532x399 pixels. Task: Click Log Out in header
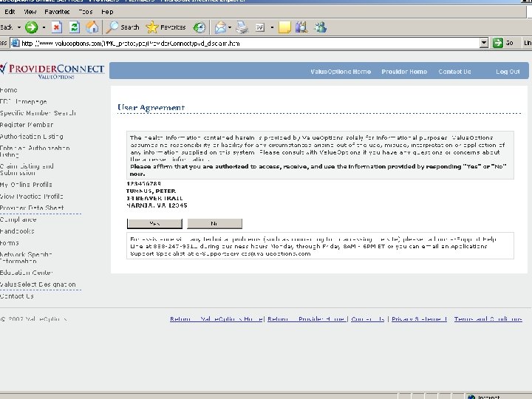coord(508,72)
